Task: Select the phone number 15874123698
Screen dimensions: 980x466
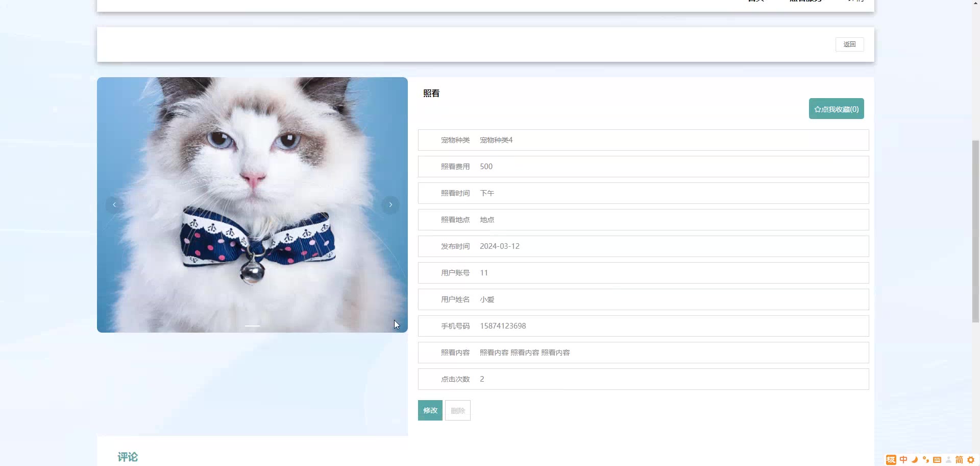Action: [503, 326]
